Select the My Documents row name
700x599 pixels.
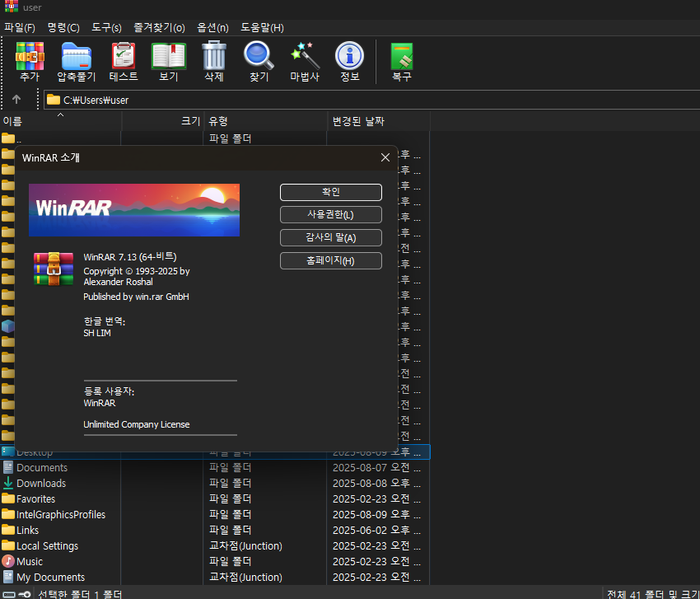tap(50, 577)
